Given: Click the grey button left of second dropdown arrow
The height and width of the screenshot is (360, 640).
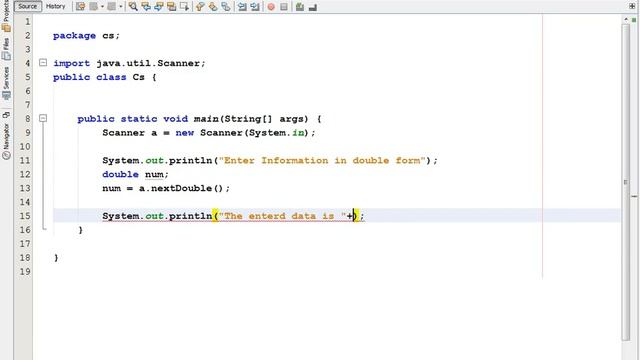Looking at the screenshot, I should 111,7.
